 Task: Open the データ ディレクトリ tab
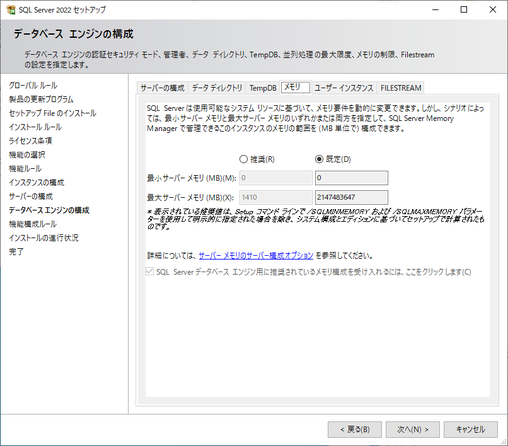(x=217, y=88)
